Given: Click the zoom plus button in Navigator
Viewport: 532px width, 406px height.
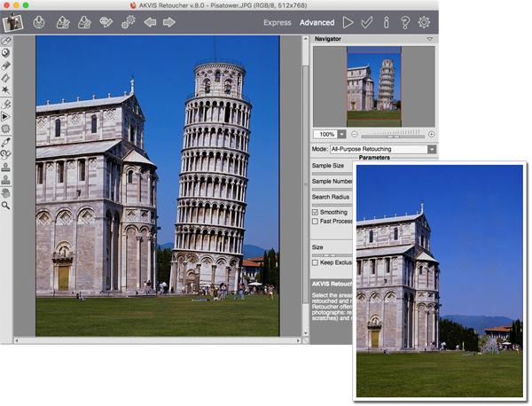Looking at the screenshot, I should click(x=431, y=135).
